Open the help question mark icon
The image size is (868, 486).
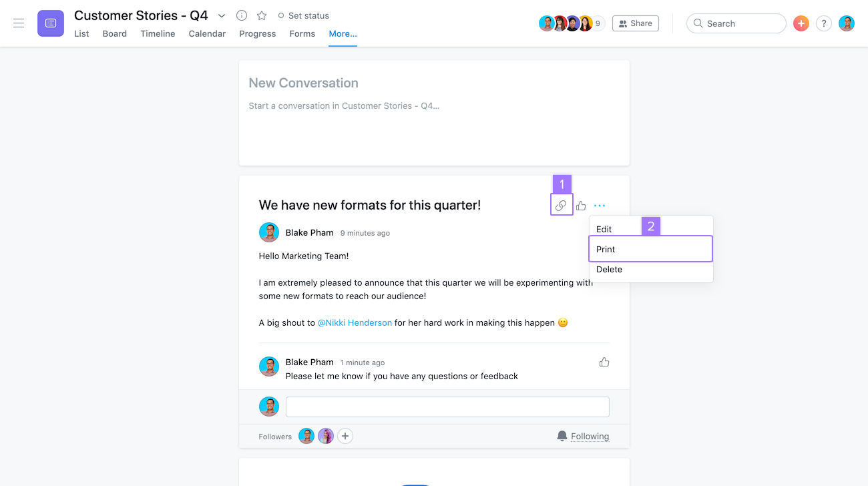[x=824, y=23]
